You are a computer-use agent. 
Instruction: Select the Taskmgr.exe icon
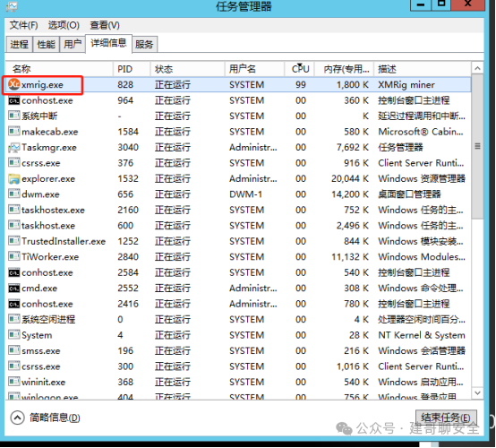[14, 148]
